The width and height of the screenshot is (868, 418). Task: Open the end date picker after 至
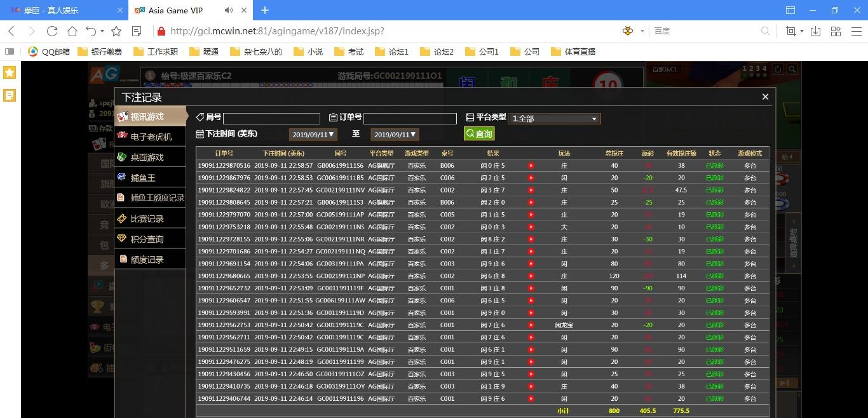pos(395,135)
